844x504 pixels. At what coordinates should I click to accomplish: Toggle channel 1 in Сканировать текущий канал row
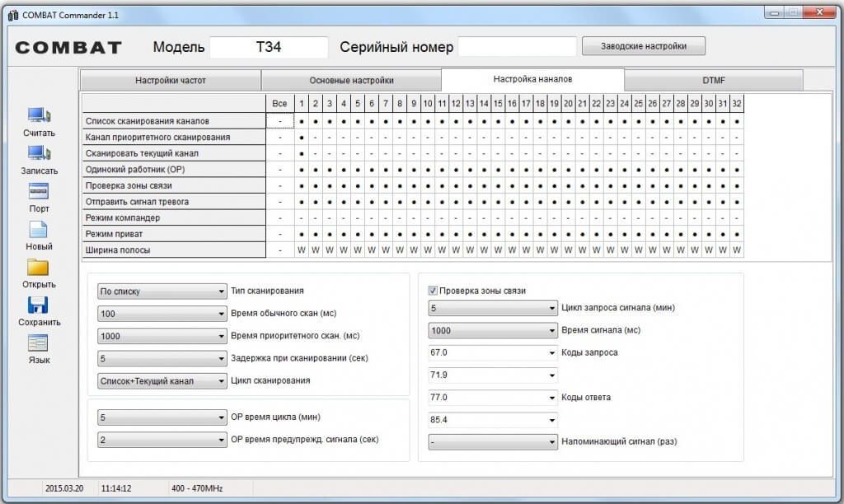tap(302, 153)
